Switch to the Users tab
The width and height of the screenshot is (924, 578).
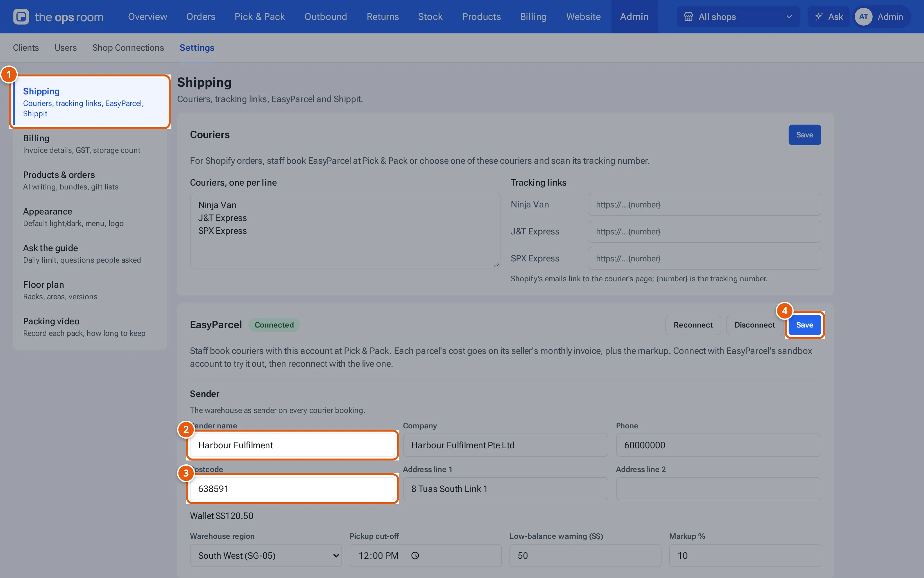click(66, 48)
